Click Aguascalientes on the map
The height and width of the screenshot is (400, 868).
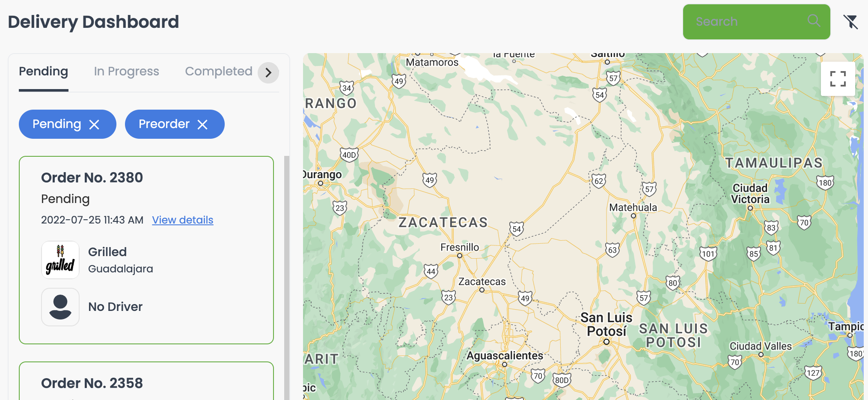(x=505, y=356)
